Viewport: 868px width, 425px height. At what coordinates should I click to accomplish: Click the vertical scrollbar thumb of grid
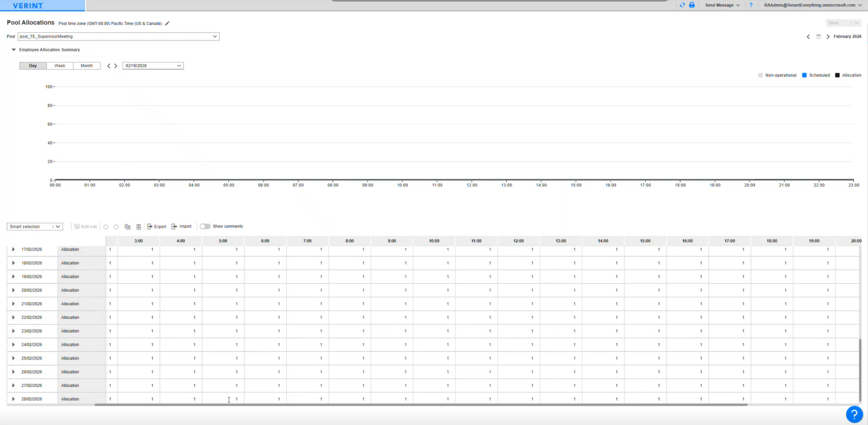(860, 370)
